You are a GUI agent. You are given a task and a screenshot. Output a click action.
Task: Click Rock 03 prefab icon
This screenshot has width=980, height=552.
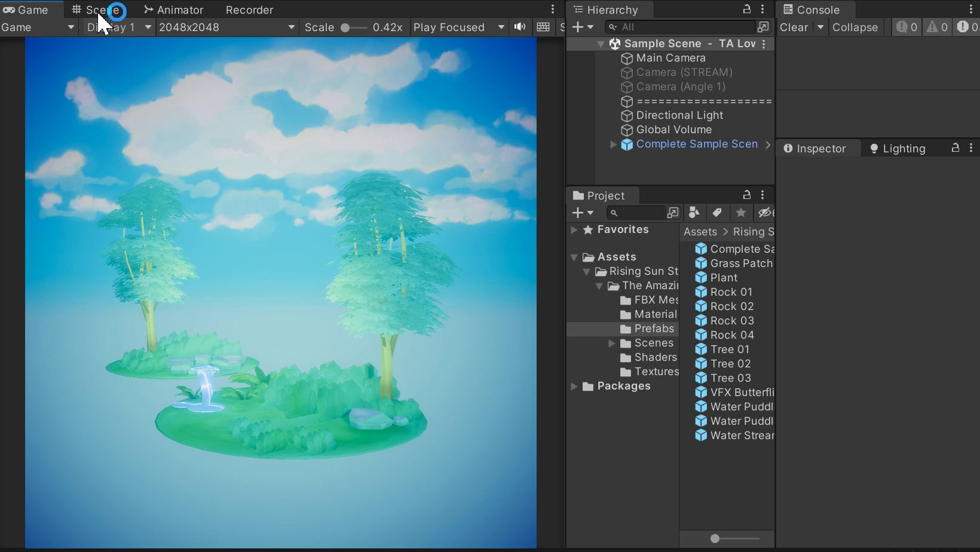[701, 321]
